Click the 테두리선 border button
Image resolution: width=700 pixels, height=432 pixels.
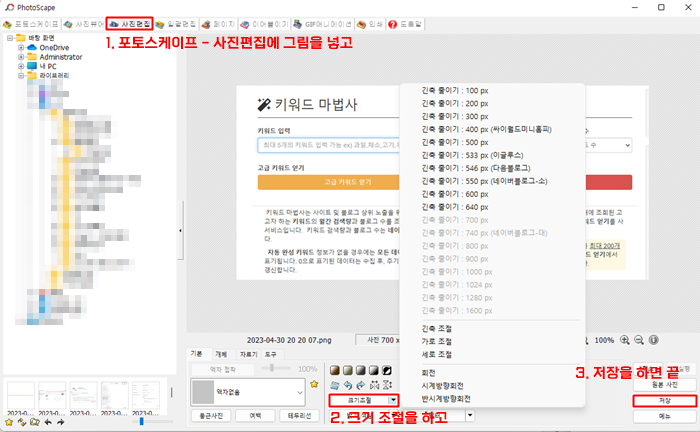[x=299, y=415]
